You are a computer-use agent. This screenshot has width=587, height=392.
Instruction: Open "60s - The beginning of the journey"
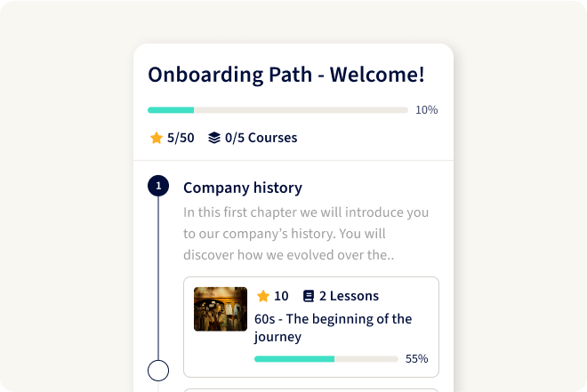tap(333, 327)
